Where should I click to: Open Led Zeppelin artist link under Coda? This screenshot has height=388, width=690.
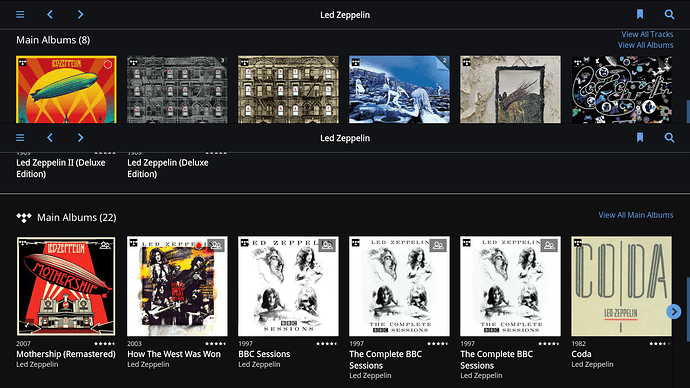(592, 364)
